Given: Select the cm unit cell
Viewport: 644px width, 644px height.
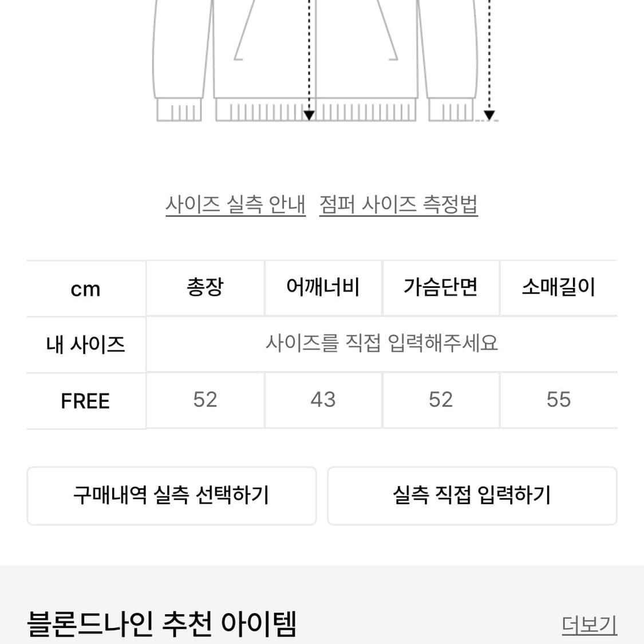Looking at the screenshot, I should (x=85, y=288).
